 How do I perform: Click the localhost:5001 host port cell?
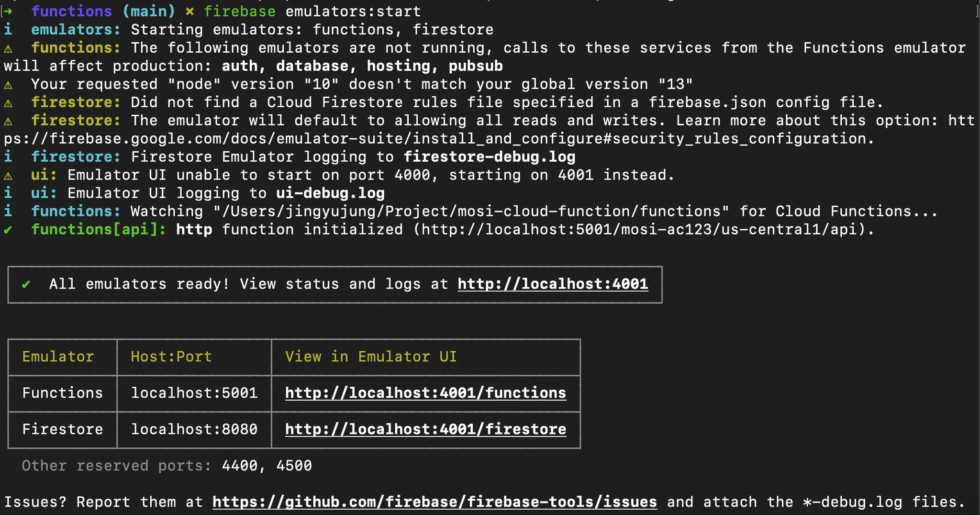tap(194, 393)
